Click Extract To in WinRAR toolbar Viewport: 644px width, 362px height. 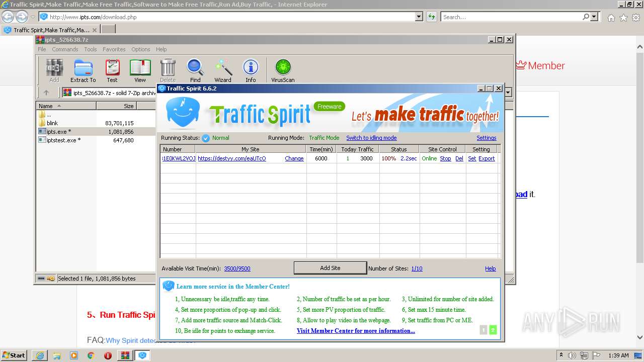pyautogui.click(x=83, y=70)
